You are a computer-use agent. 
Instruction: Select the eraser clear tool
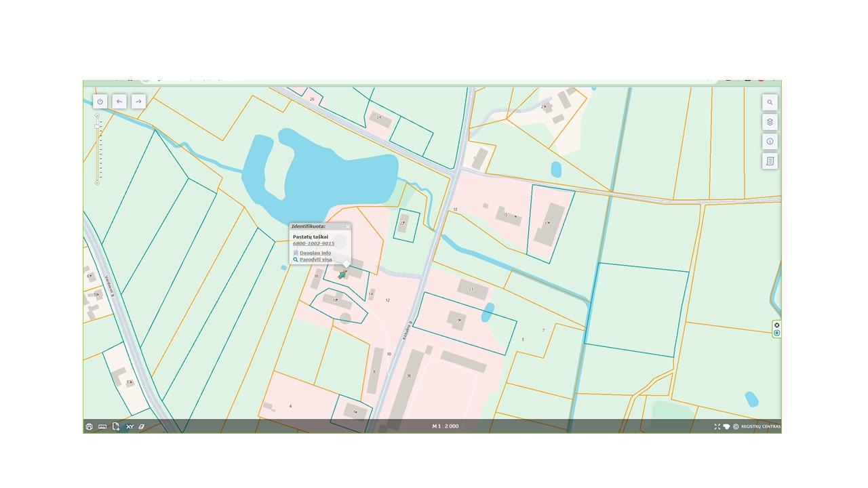142,426
